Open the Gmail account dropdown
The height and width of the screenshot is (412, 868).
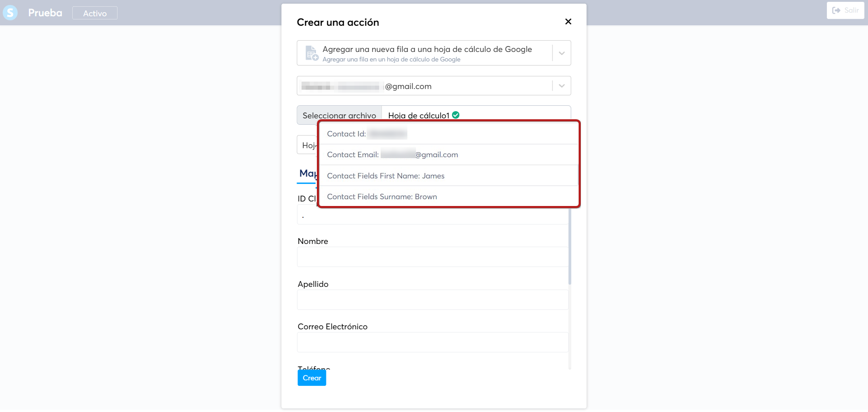coord(434,86)
